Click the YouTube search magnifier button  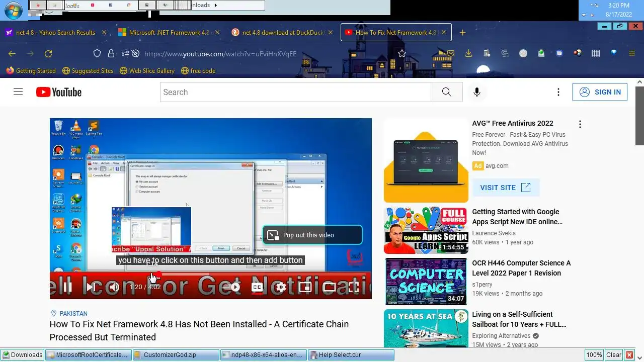pyautogui.click(x=446, y=92)
